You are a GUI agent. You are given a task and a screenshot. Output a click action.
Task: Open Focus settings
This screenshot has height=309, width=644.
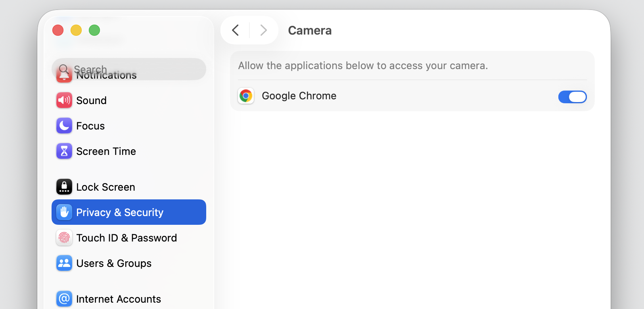tap(129, 126)
